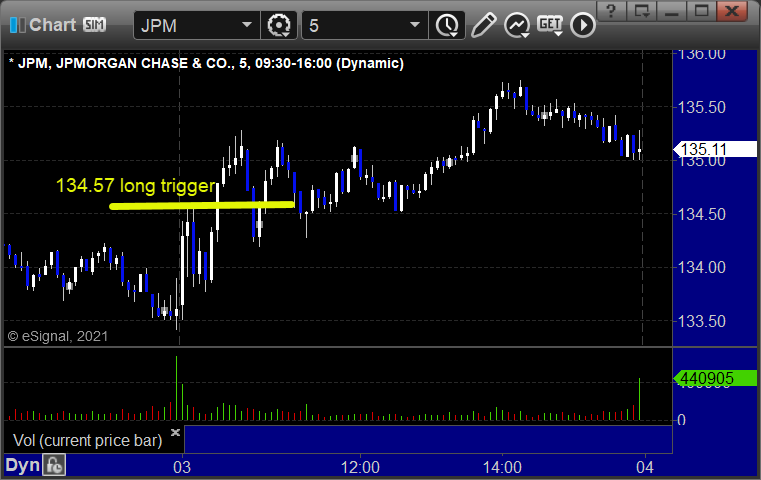Select the 134.57 long trigger text
The image size is (761, 480).
coord(135,185)
